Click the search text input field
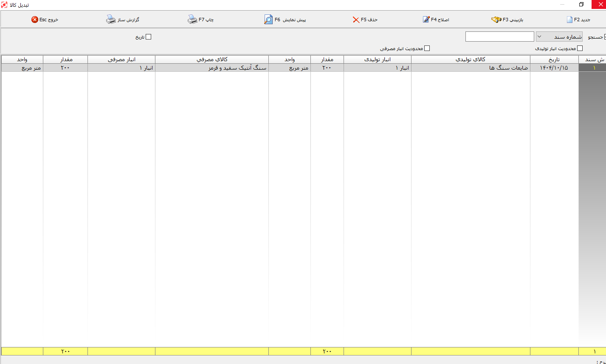The width and height of the screenshot is (606, 364). pos(499,37)
